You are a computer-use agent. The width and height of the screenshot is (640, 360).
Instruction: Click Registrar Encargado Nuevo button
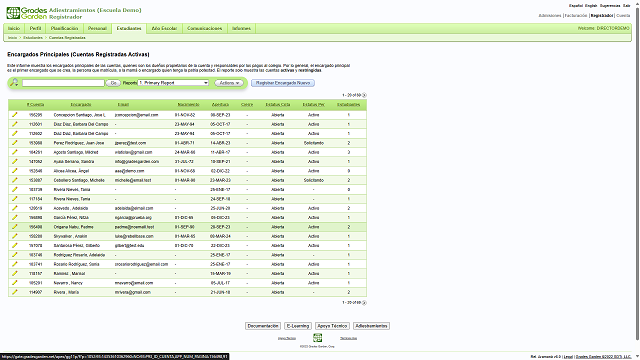pyautogui.click(x=283, y=83)
